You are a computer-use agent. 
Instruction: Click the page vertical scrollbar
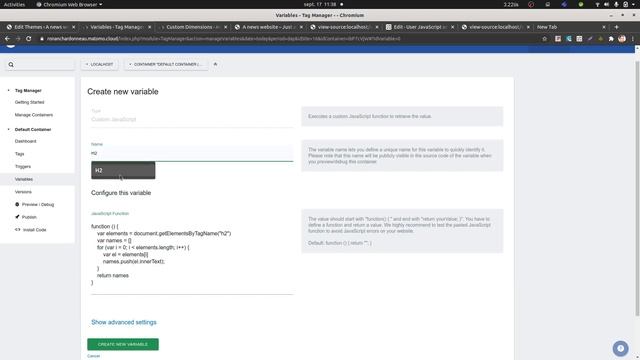point(637,188)
